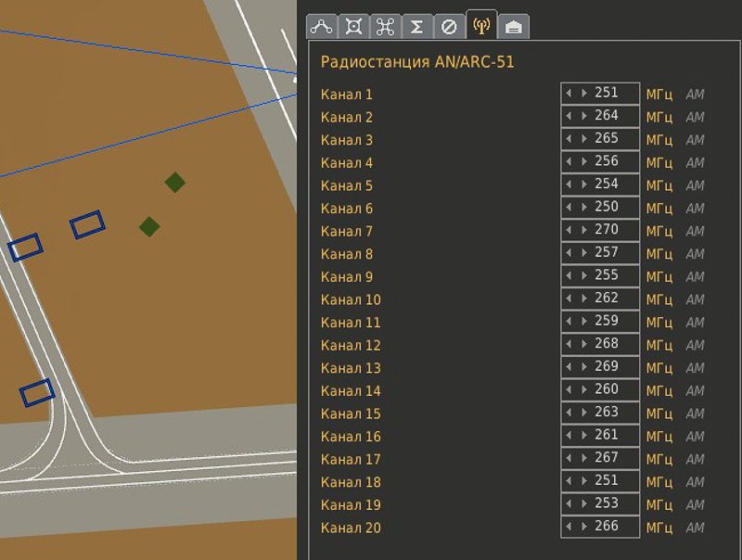Decrease Канал 1 frequency with left arrow
This screenshot has width=742, height=560.
pos(569,94)
